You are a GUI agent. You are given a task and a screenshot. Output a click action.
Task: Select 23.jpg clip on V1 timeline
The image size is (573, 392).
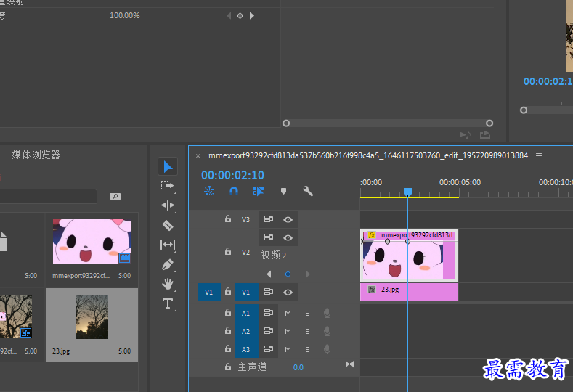(409, 292)
